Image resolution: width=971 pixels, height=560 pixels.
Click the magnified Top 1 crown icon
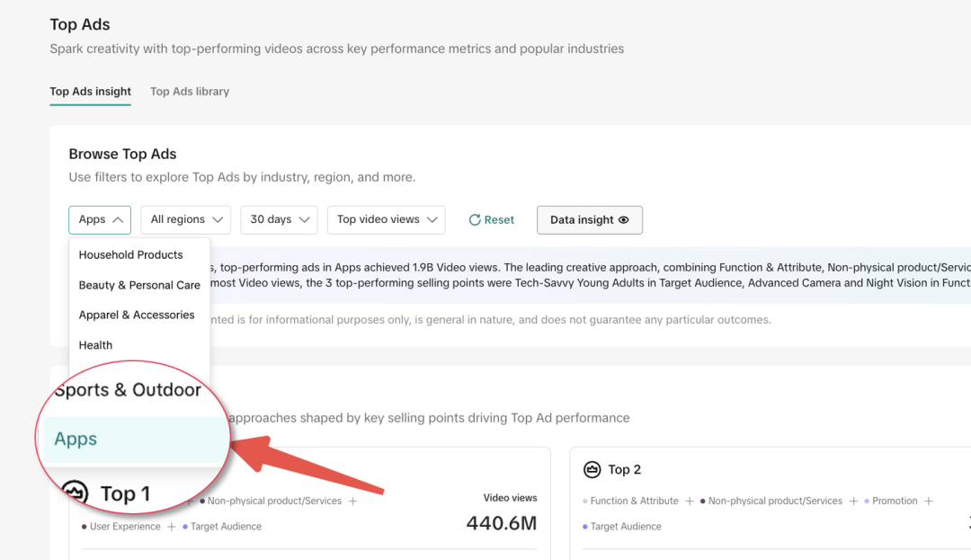76,493
